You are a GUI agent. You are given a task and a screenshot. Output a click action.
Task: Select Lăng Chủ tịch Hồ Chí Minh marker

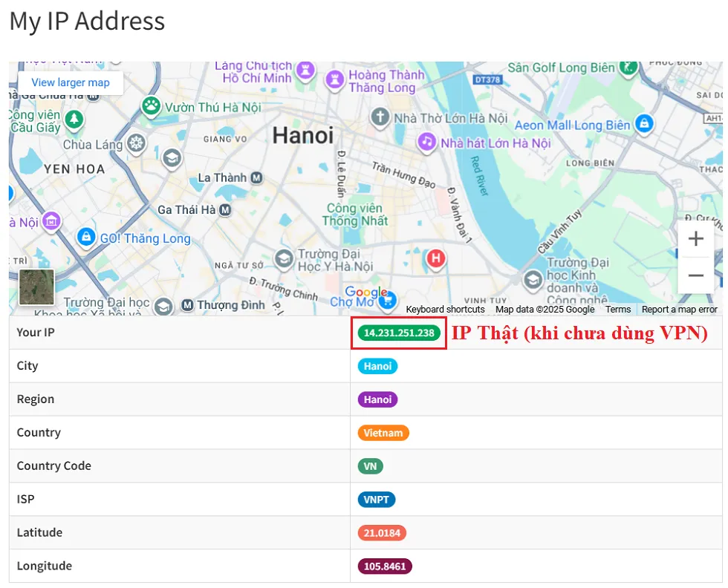pos(305,70)
